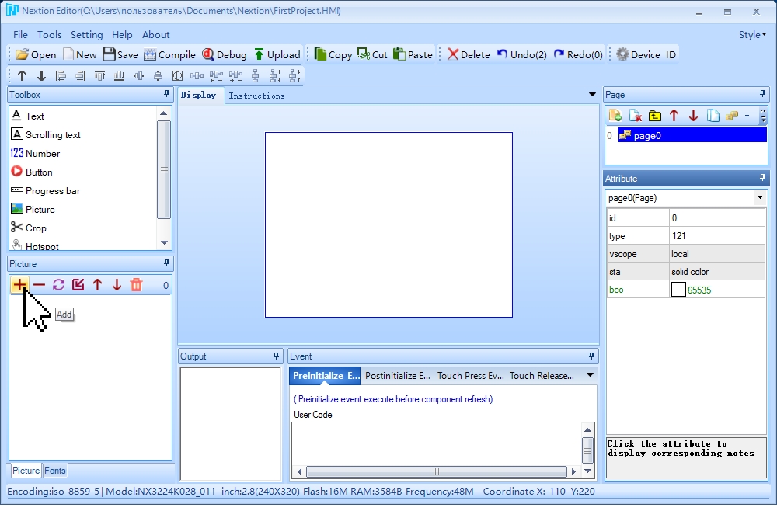
Task: Click the insert picture icon in Picture panel
Action: pyautogui.click(x=78, y=285)
